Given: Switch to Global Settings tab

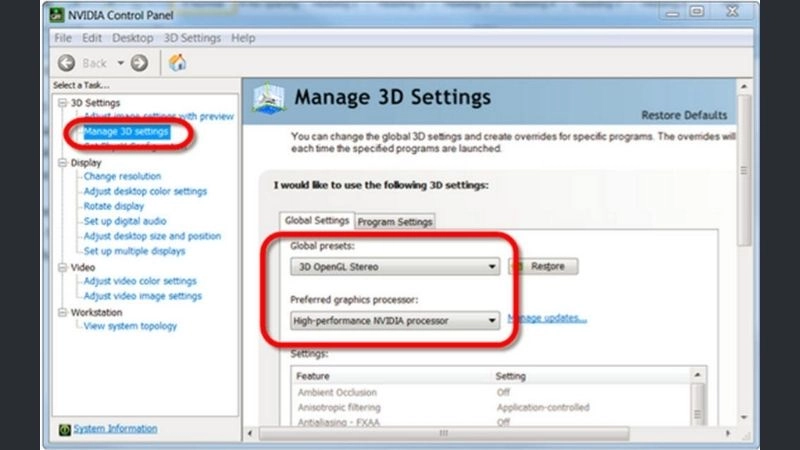Looking at the screenshot, I should coord(317,220).
